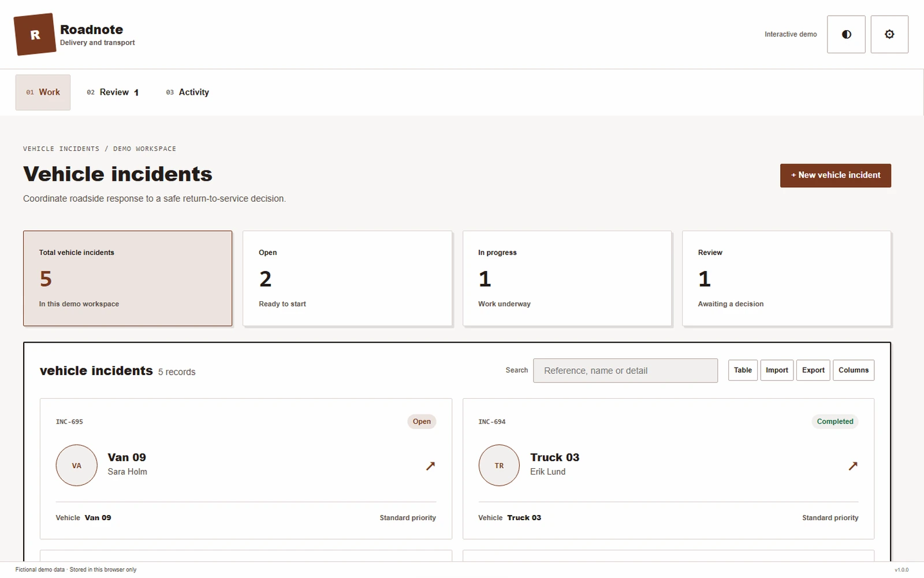Click the Interactive demo label
This screenshot has width=924, height=578.
791,35
